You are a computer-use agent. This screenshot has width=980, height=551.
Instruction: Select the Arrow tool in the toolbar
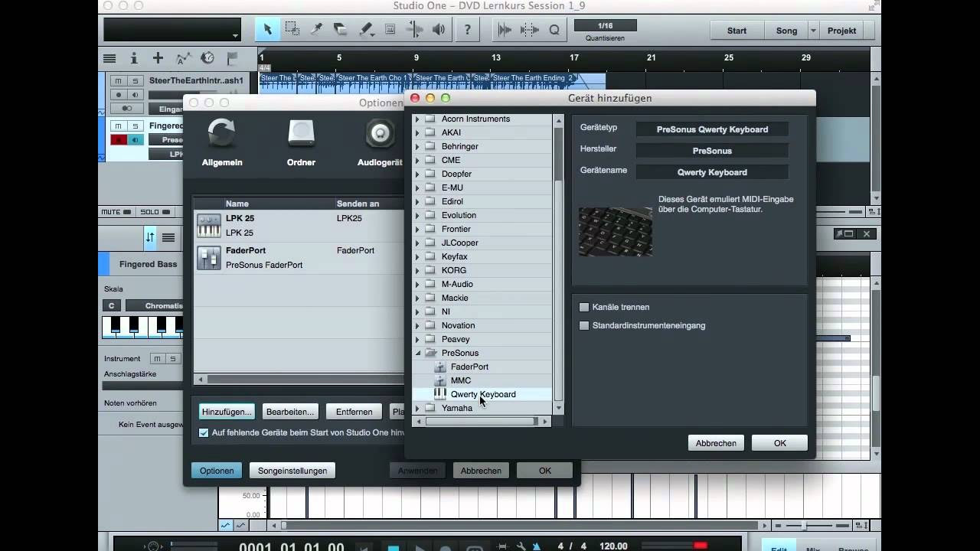click(x=267, y=30)
